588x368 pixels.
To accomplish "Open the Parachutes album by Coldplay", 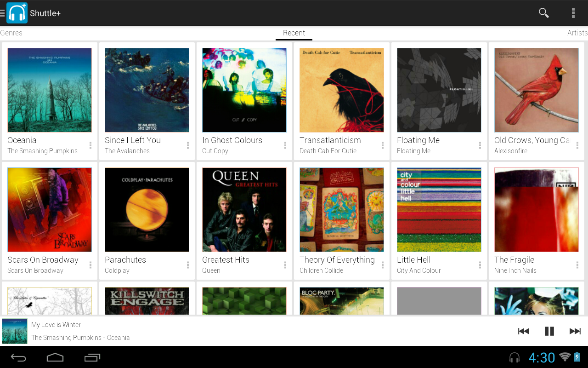I will [147, 209].
